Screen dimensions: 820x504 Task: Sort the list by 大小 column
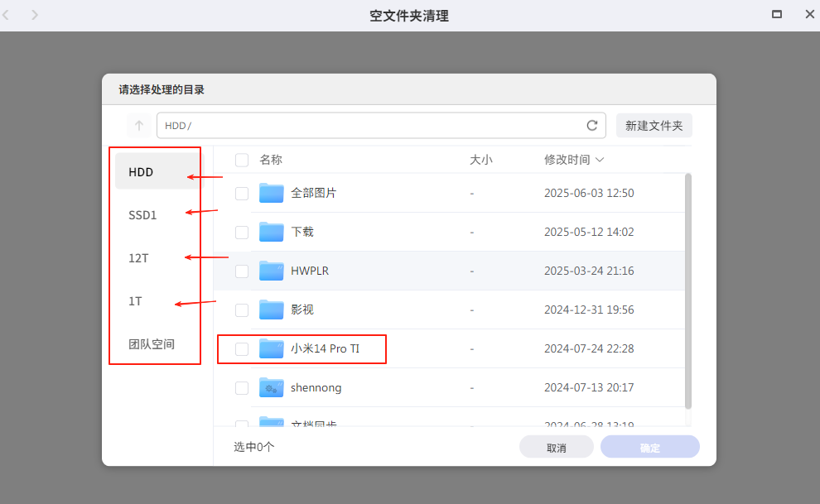pos(480,160)
